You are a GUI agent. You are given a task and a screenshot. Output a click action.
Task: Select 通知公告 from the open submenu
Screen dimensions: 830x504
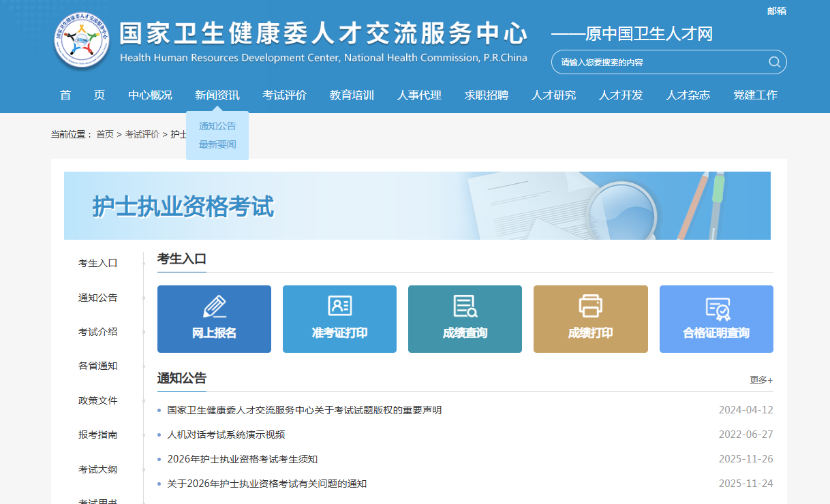click(x=216, y=125)
